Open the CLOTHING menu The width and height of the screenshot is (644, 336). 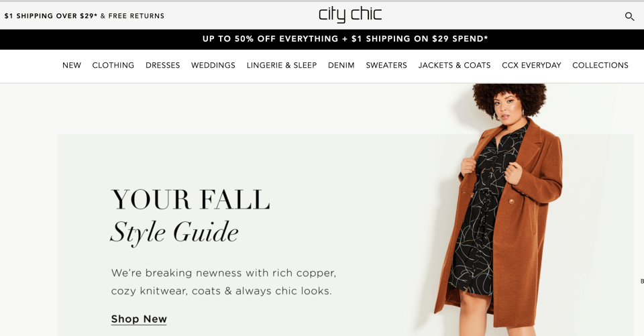tap(113, 65)
